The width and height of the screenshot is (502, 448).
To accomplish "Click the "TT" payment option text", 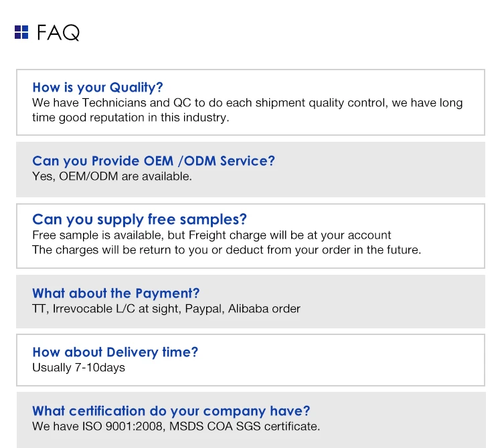I will tap(39, 309).
